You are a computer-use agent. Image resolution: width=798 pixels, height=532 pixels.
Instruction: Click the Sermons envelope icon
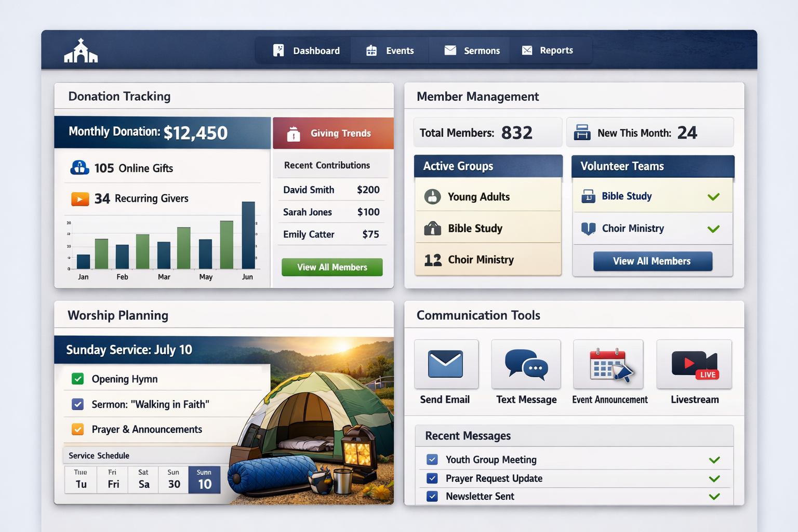point(450,50)
